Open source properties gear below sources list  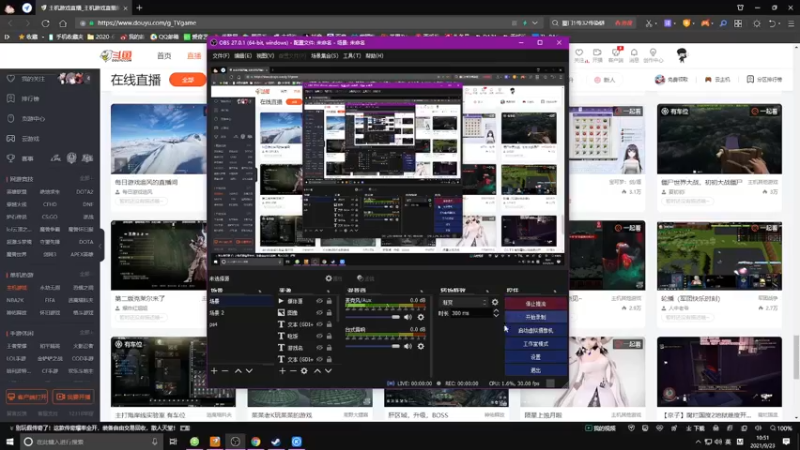pos(304,371)
